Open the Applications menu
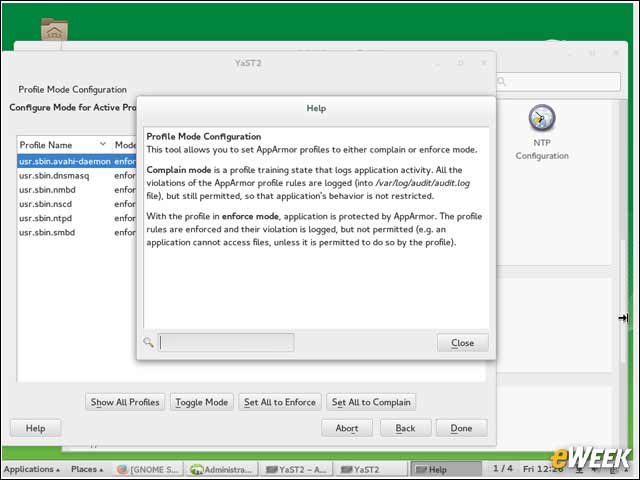This screenshot has width=640, height=480. tap(32, 469)
